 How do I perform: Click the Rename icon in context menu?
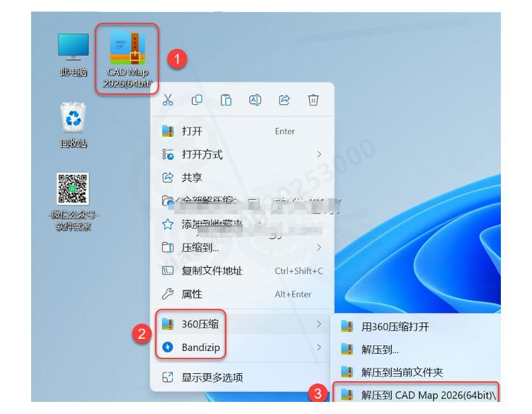[x=255, y=100]
